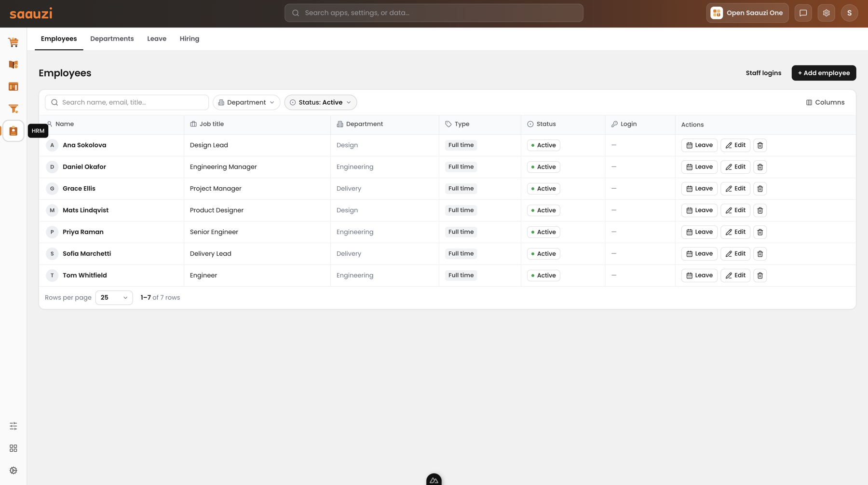Focus the search name, email, title field

click(127, 102)
